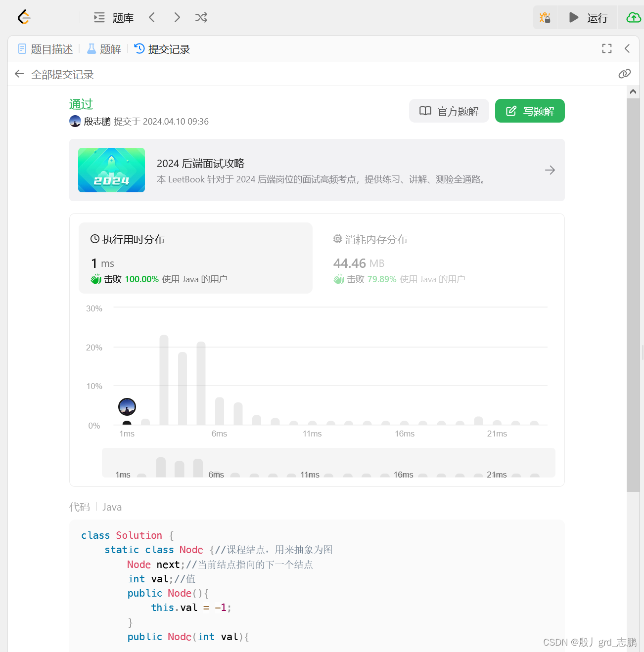Click the LeetCode logo icon
644x652 pixels.
click(24, 17)
